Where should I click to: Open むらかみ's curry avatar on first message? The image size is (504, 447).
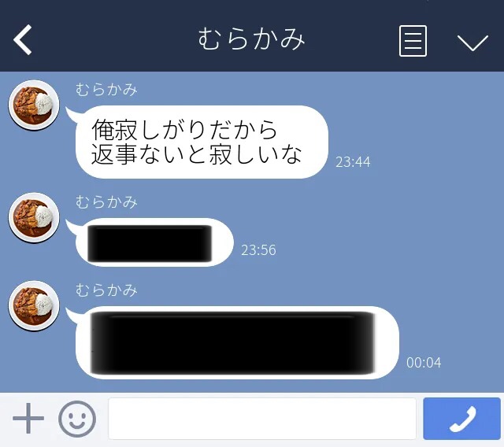coord(34,105)
